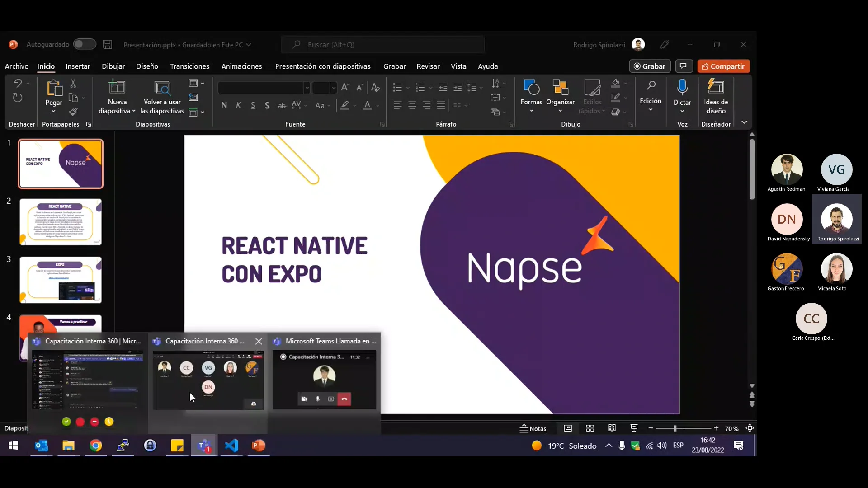Image resolution: width=868 pixels, height=488 pixels.
Task: Click the Grabar button at top right
Action: click(649, 66)
